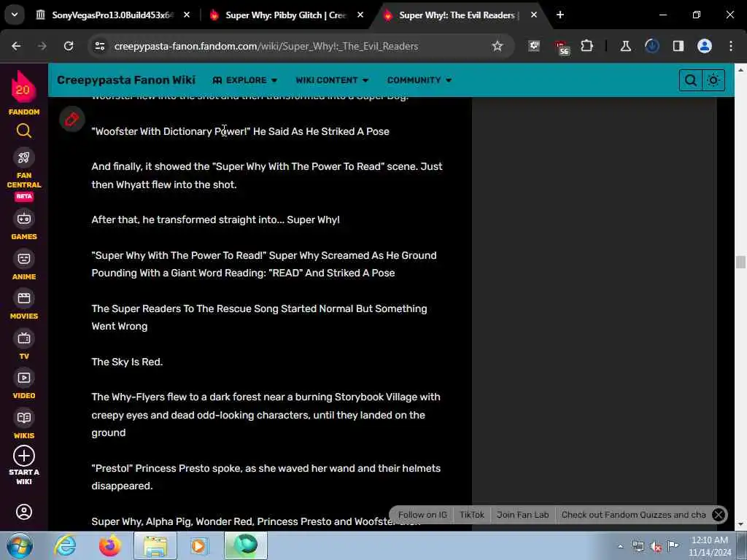Launch Firefox from the taskbar
The width and height of the screenshot is (747, 560).
coord(109,545)
